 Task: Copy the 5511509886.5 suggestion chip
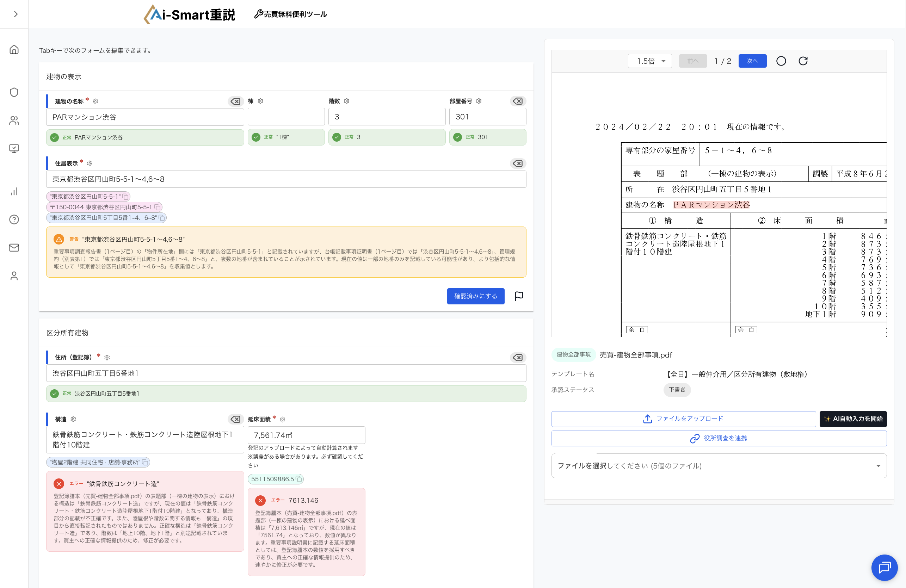point(299,479)
